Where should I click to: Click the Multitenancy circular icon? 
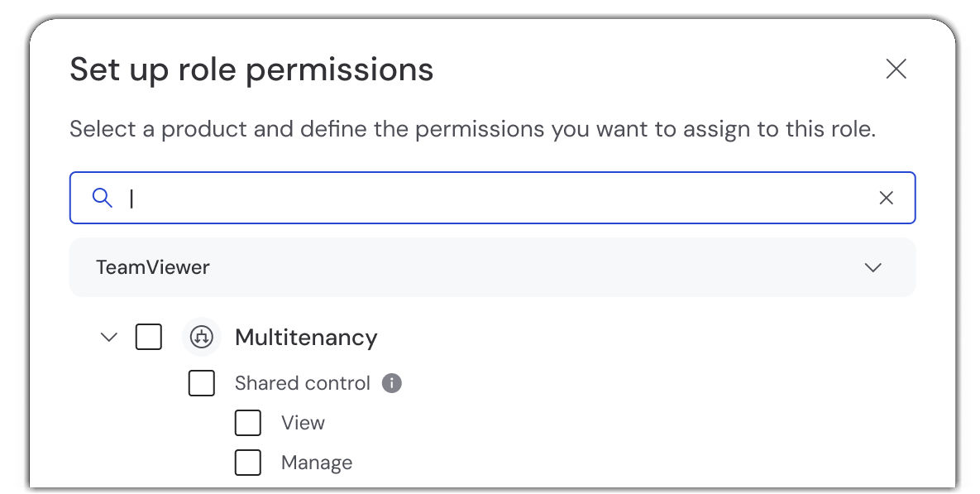point(202,337)
